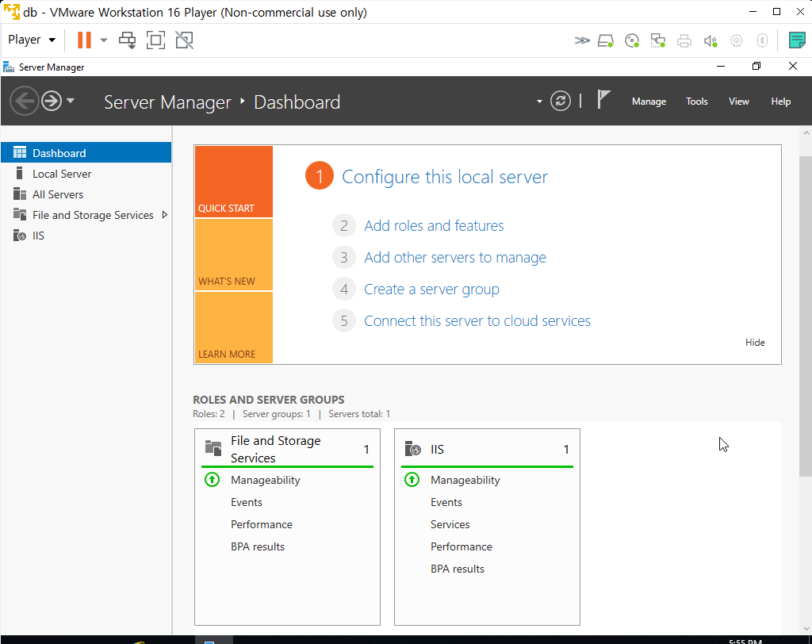Send Ctrl+Alt+Del to the virtual machine

pos(127,40)
